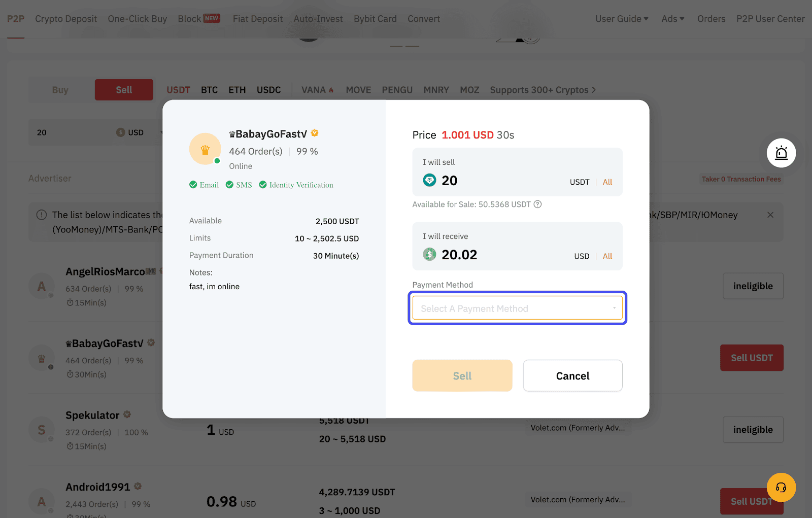
Task: Click All next to the USDT sell amount
Action: click(607, 182)
